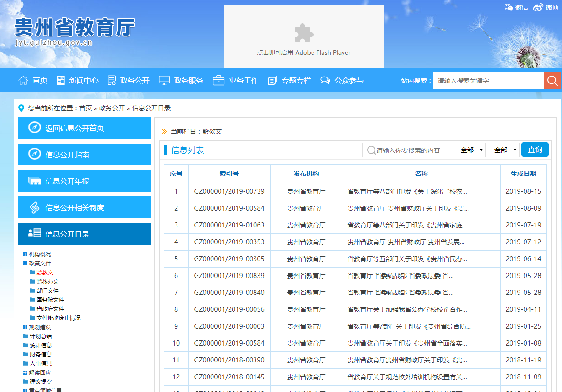
Task: Open document titled 省教育厅关于加强我省公办学校校企合作
Action: [407, 309]
